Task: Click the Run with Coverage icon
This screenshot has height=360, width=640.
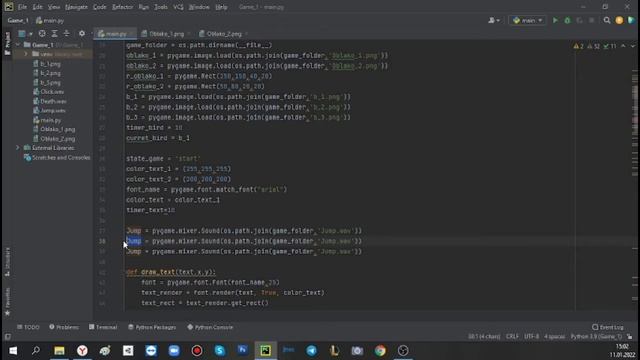Action: click(x=579, y=20)
